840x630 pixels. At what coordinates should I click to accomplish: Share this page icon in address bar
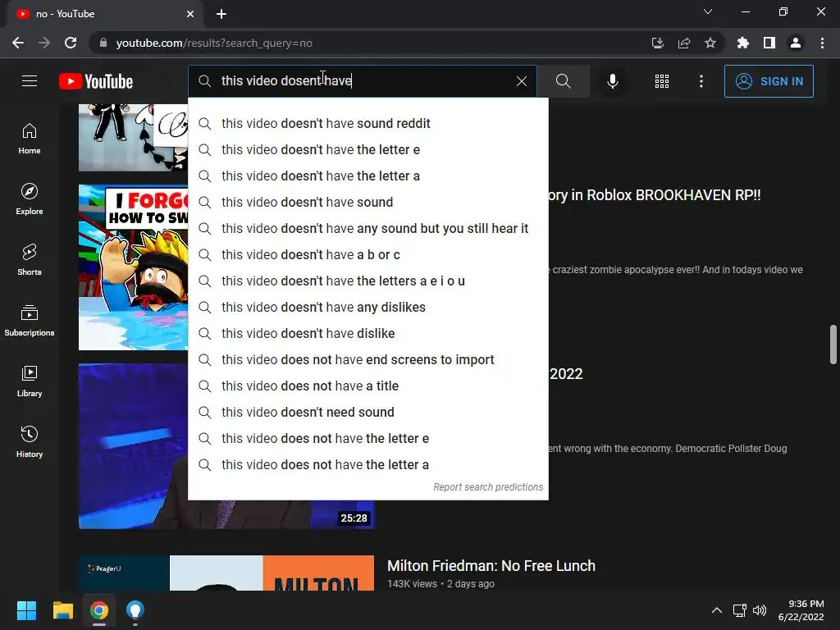click(x=684, y=43)
